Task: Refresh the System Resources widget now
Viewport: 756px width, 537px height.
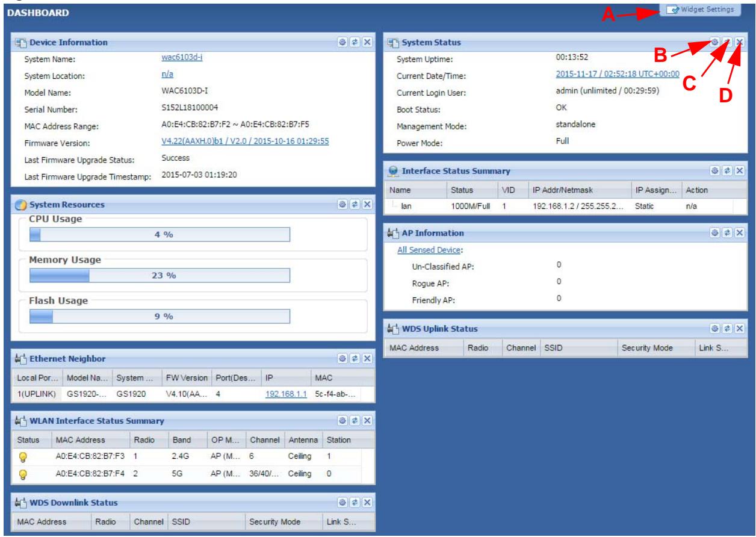Action: pos(355,205)
